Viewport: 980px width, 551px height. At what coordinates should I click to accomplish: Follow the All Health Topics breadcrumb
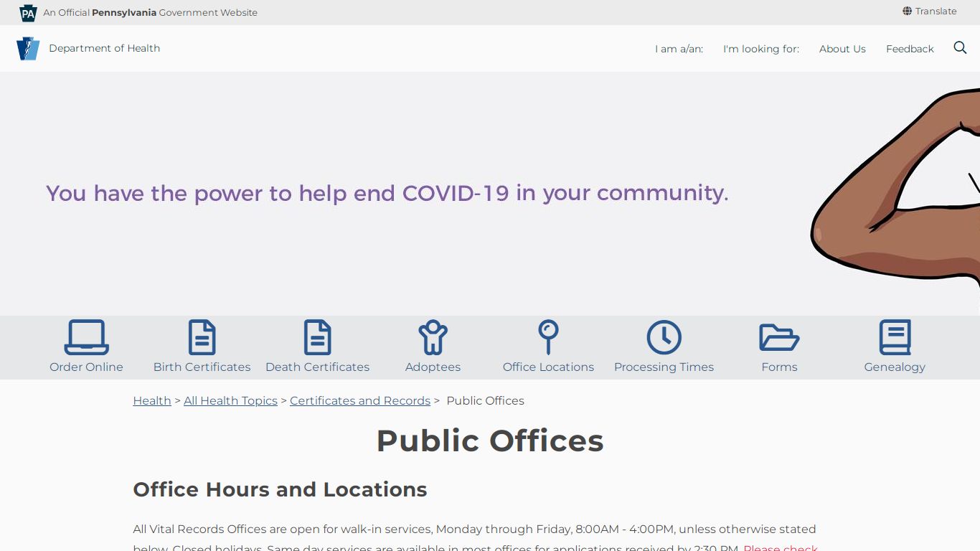[x=230, y=400]
